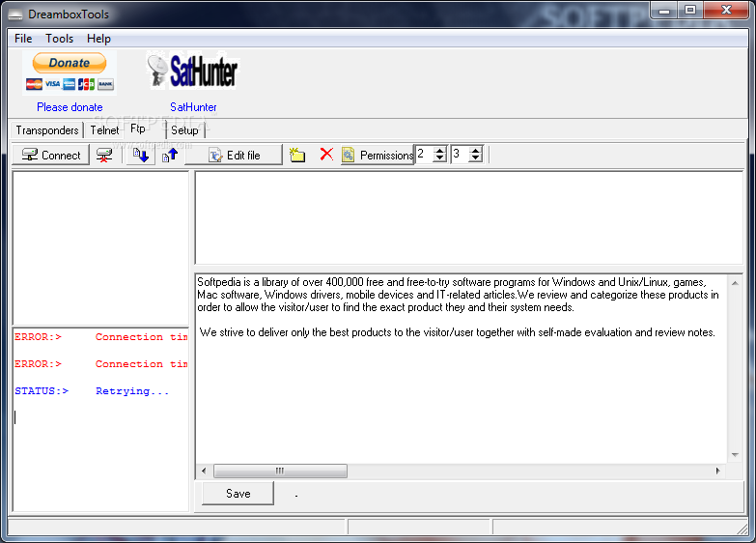Minimize the DreamboxTools window
Image resolution: width=756 pixels, height=543 pixels.
[664, 10]
